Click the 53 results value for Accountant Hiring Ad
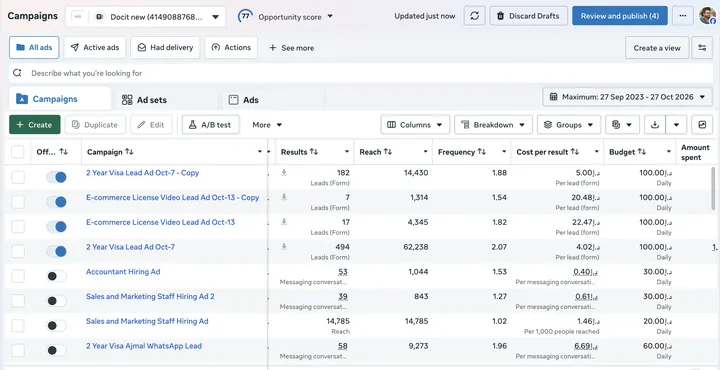This screenshot has height=370, width=720. pyautogui.click(x=343, y=272)
